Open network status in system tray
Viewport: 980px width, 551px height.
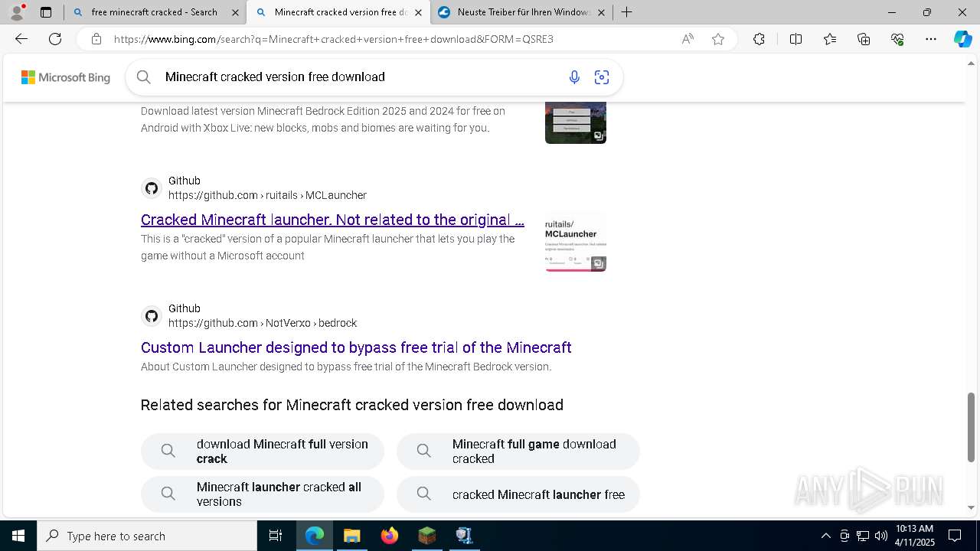863,536
